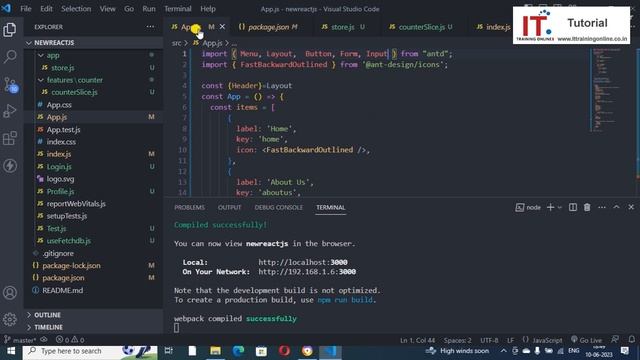Switch to the DEBUG CONSOLE tab

(278, 207)
